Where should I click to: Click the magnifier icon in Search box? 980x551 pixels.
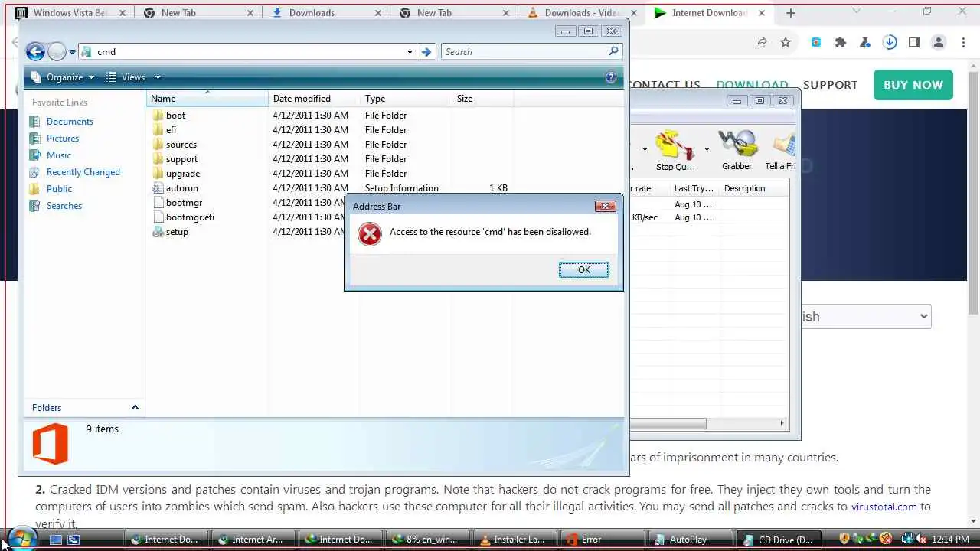[613, 51]
